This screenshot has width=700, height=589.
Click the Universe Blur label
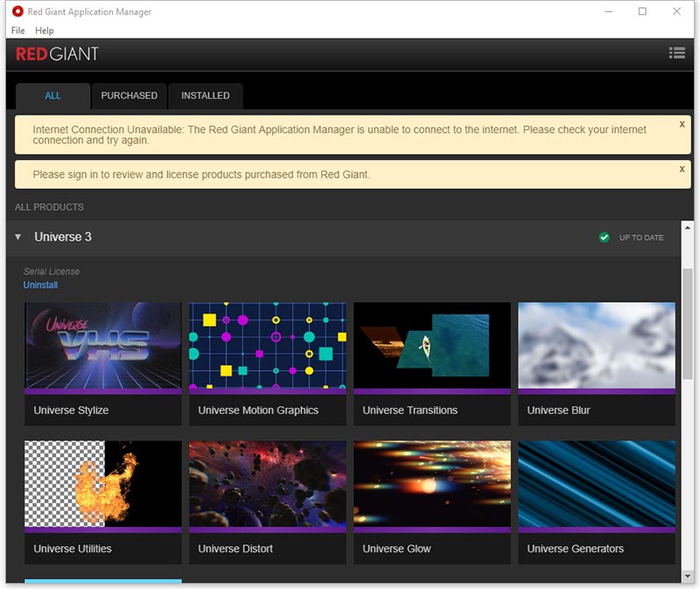tap(558, 410)
